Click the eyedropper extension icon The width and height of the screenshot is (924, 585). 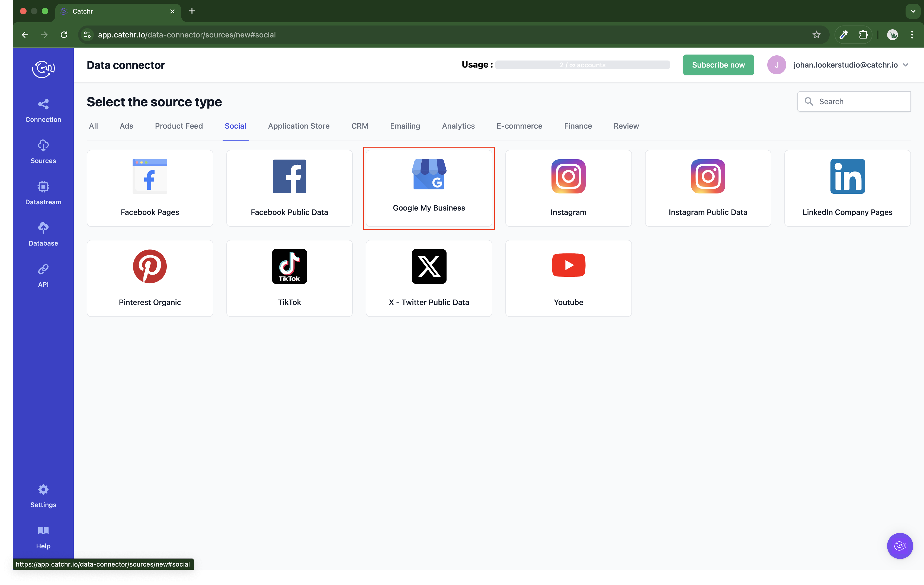(x=843, y=35)
